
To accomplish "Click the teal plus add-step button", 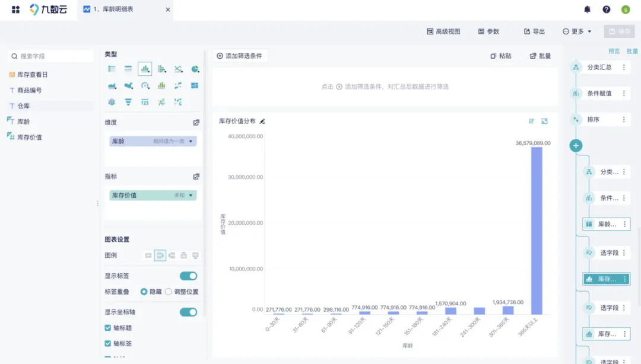I will click(576, 145).
